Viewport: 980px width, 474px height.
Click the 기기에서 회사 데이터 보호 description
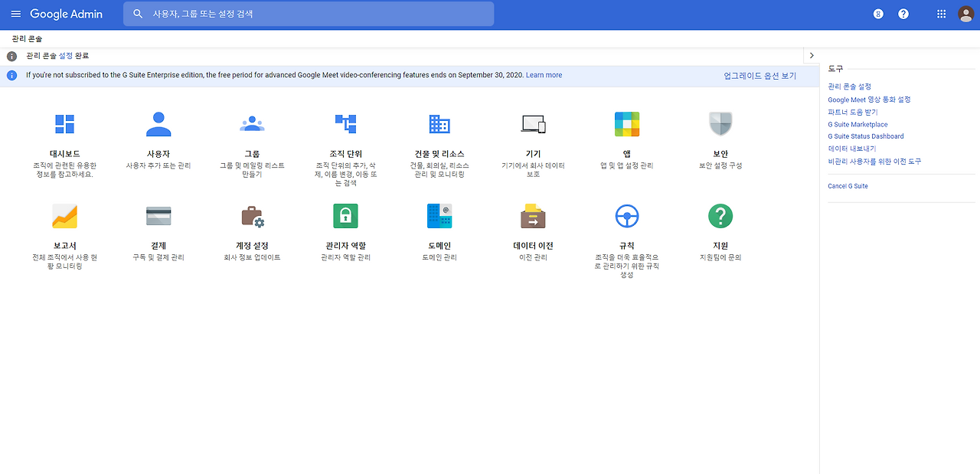(x=533, y=170)
